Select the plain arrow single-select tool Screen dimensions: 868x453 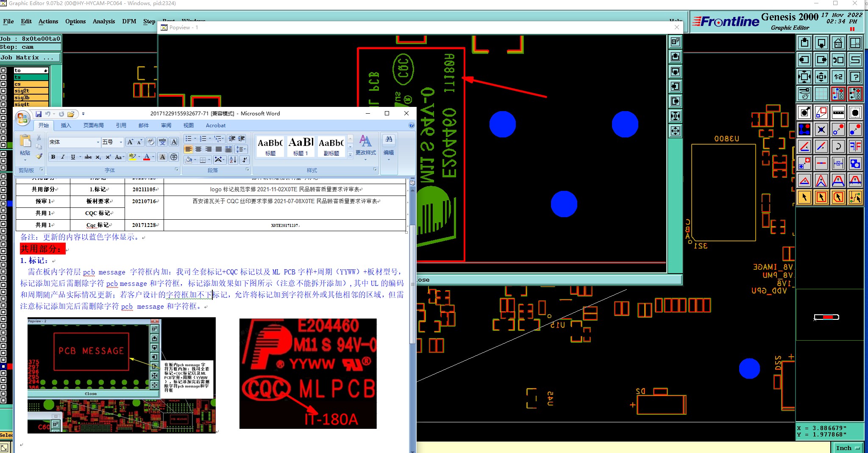(x=804, y=197)
